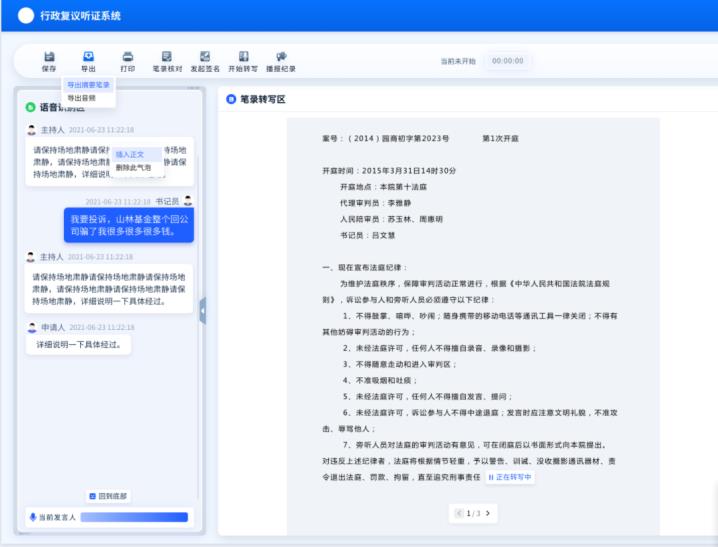Viewport: 718px width, 547px height.
Task: Go to next page in pagination
Action: tap(487, 513)
